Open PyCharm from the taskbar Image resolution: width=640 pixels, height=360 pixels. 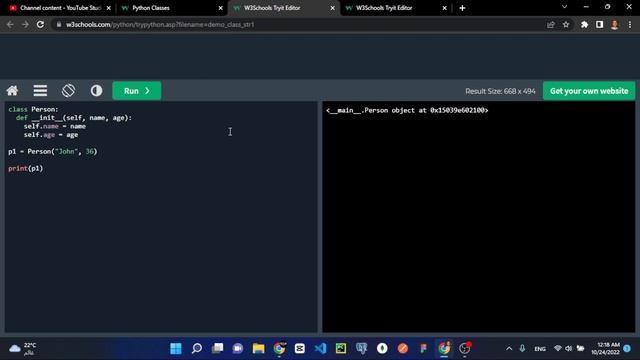tap(341, 348)
